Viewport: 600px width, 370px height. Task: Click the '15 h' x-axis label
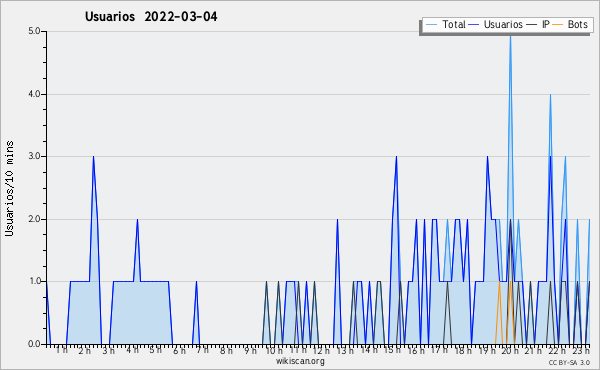click(x=392, y=350)
